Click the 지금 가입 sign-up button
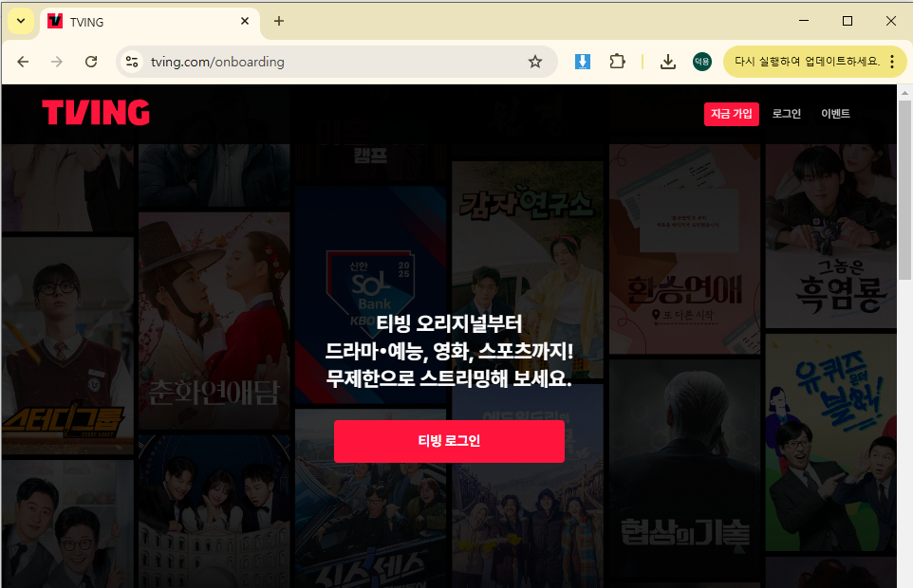Image resolution: width=913 pixels, height=588 pixels. 732,114
